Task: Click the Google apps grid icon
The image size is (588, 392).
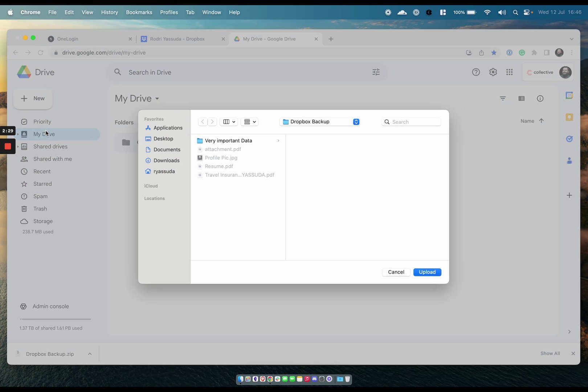Action: (510, 72)
